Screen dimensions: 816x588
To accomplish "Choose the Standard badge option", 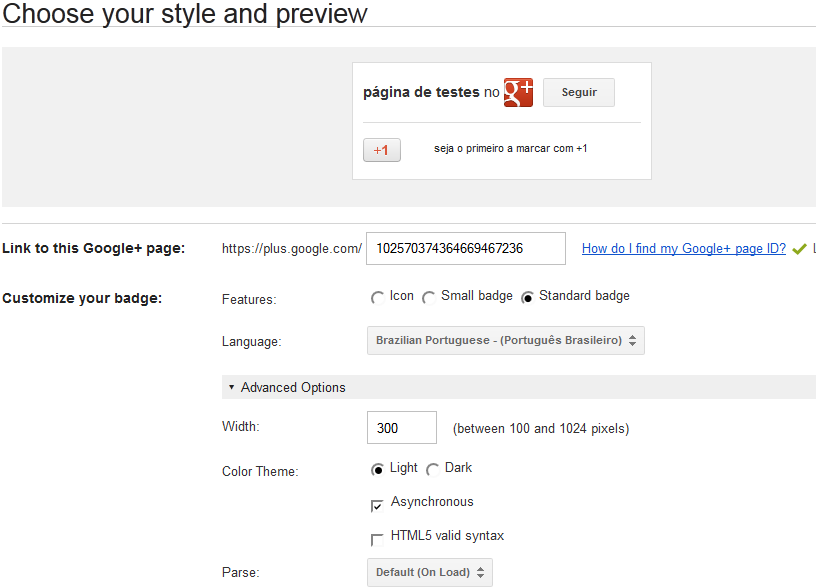I will (x=527, y=297).
